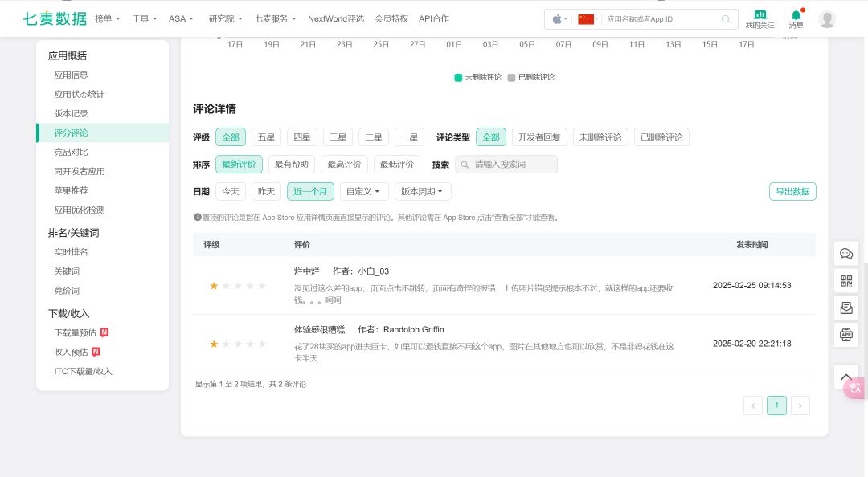Show the QR code floating icon
The height and width of the screenshot is (477, 868).
846,281
